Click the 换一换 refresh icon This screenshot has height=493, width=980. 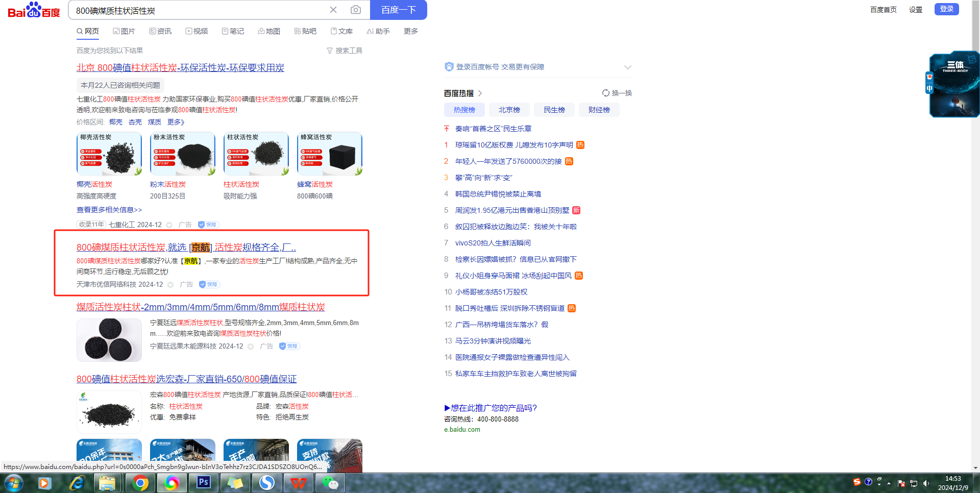click(606, 93)
